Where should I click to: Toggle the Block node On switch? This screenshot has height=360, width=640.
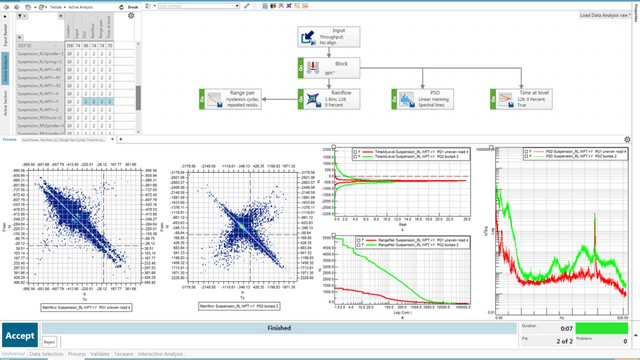pos(301,68)
